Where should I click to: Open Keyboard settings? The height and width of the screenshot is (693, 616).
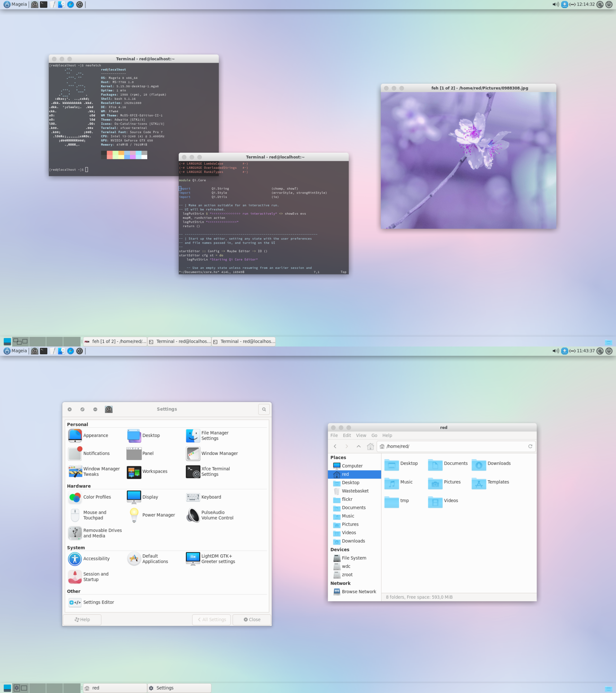click(x=204, y=497)
